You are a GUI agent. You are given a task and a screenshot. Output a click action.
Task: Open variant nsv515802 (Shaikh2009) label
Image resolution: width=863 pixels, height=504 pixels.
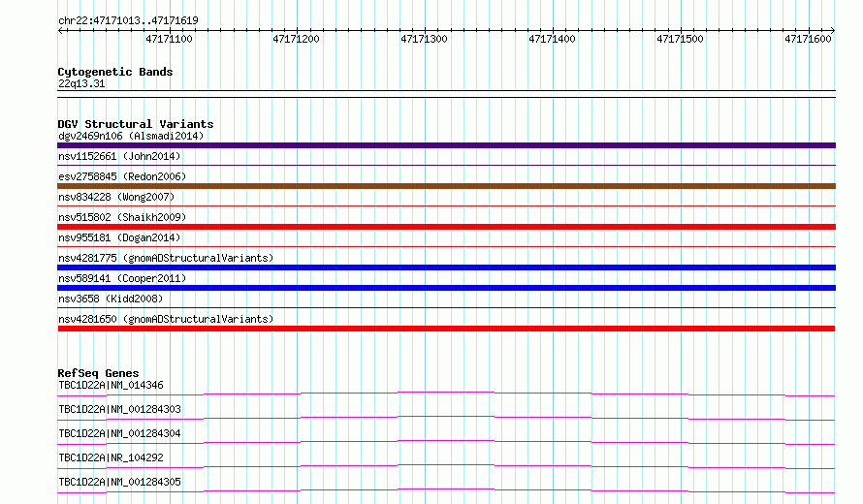(x=122, y=217)
